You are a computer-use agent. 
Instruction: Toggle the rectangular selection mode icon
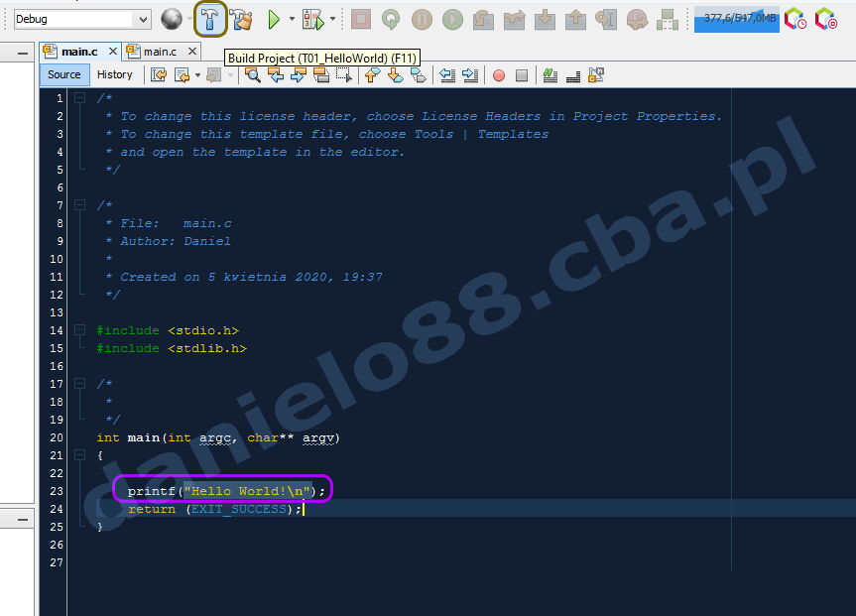pyautogui.click(x=344, y=74)
